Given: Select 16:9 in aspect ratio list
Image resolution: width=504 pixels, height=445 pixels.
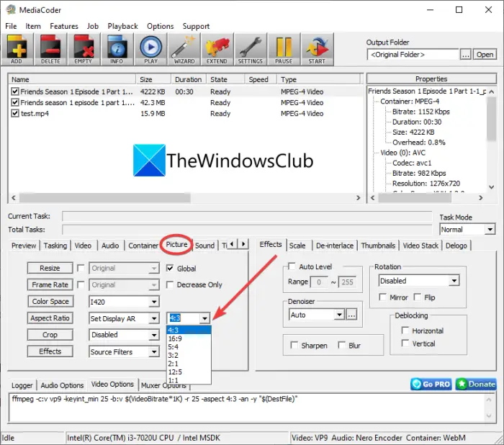Looking at the screenshot, I should [x=189, y=338].
